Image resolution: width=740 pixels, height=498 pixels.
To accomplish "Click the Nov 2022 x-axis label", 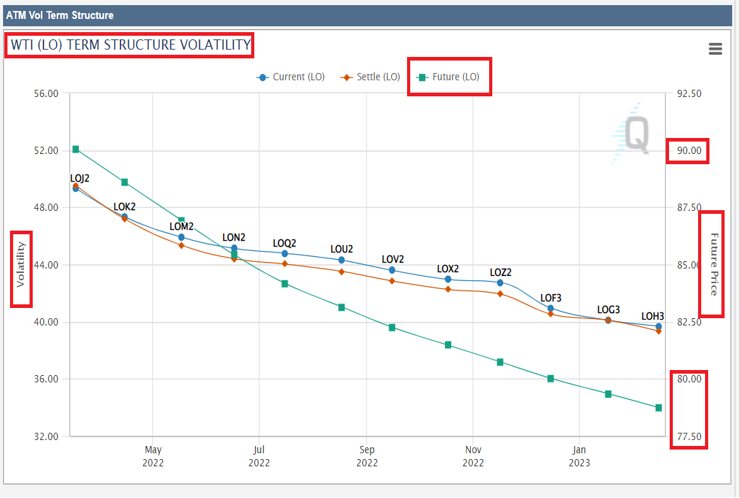I will [x=473, y=456].
